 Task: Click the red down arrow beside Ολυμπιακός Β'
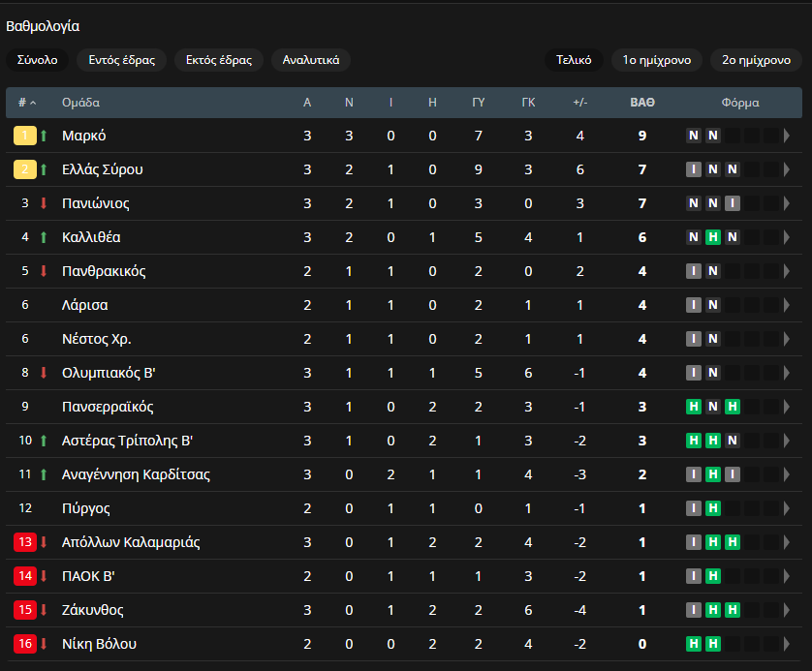[x=44, y=373]
